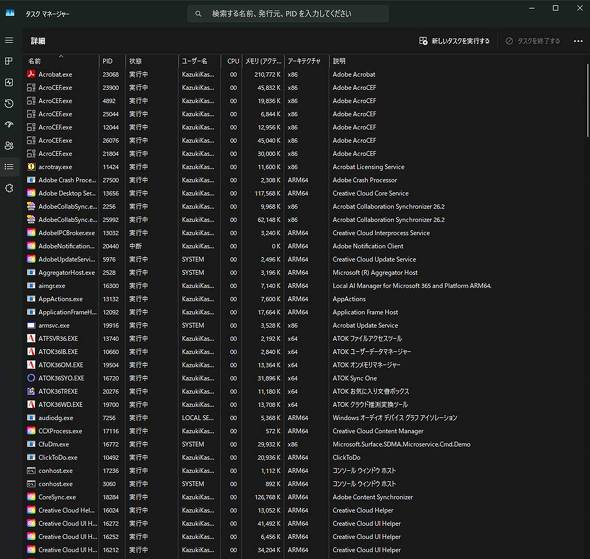
Task: Select the ATOK36SYO.EXE process row
Action: pos(305,378)
